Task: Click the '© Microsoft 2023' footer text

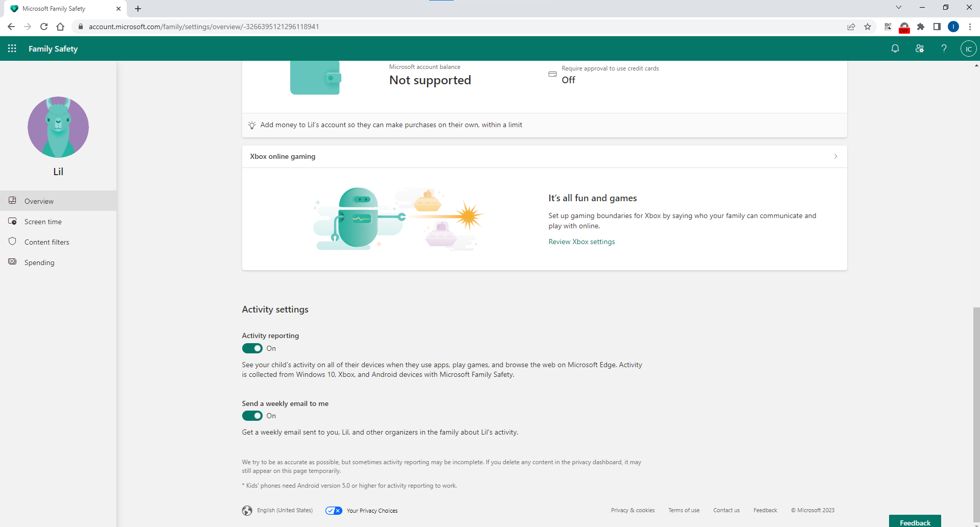Action: point(812,510)
